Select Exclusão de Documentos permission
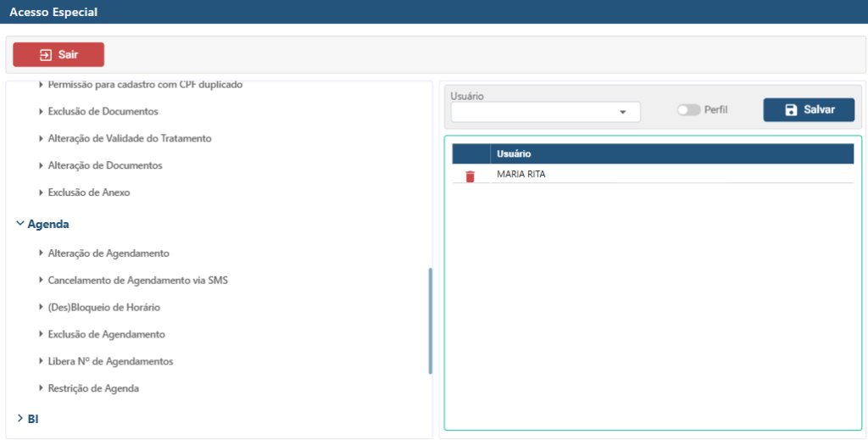 coord(103,112)
